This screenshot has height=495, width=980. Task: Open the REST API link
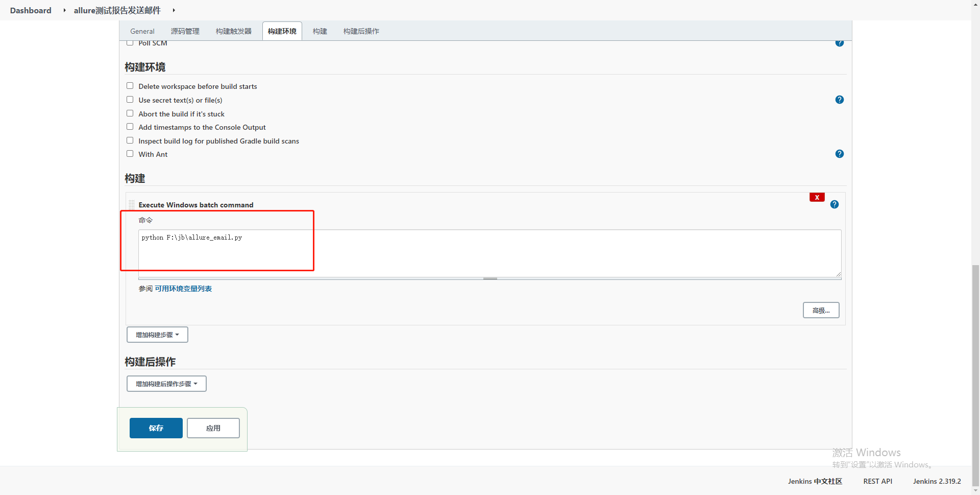click(877, 481)
